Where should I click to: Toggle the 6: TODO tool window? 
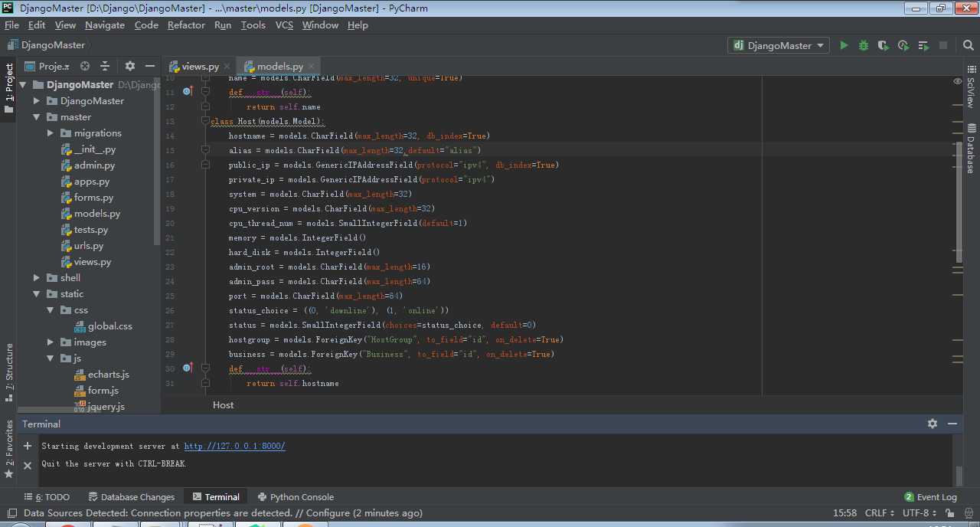(x=47, y=497)
